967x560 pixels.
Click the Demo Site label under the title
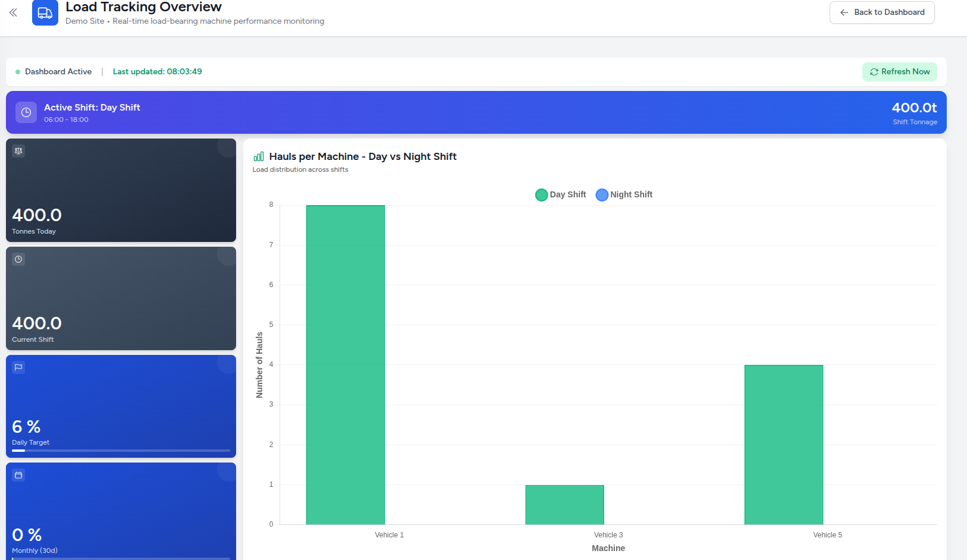click(x=84, y=21)
